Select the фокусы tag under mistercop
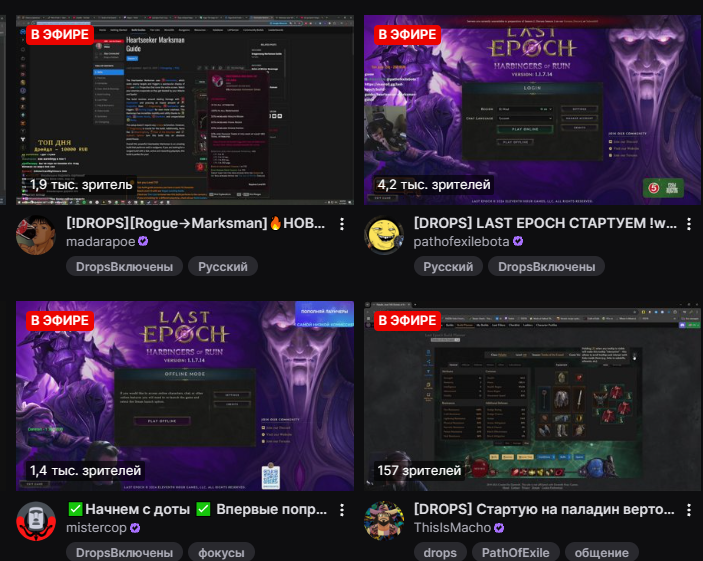 tap(221, 552)
